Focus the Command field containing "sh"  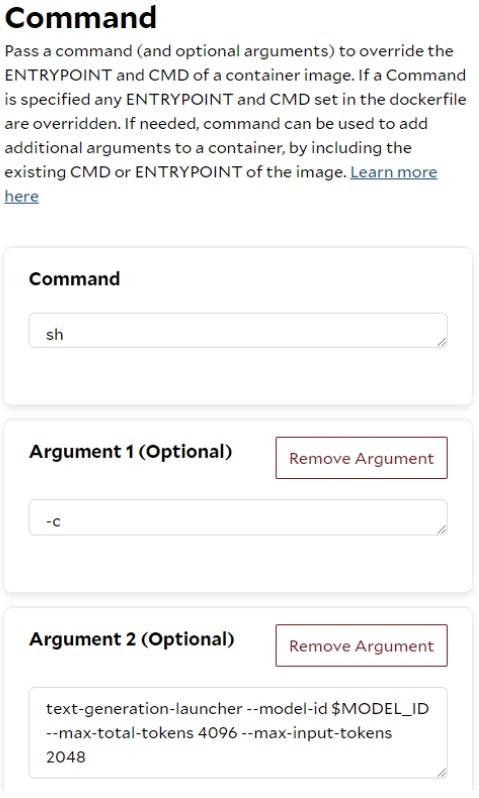[238, 331]
